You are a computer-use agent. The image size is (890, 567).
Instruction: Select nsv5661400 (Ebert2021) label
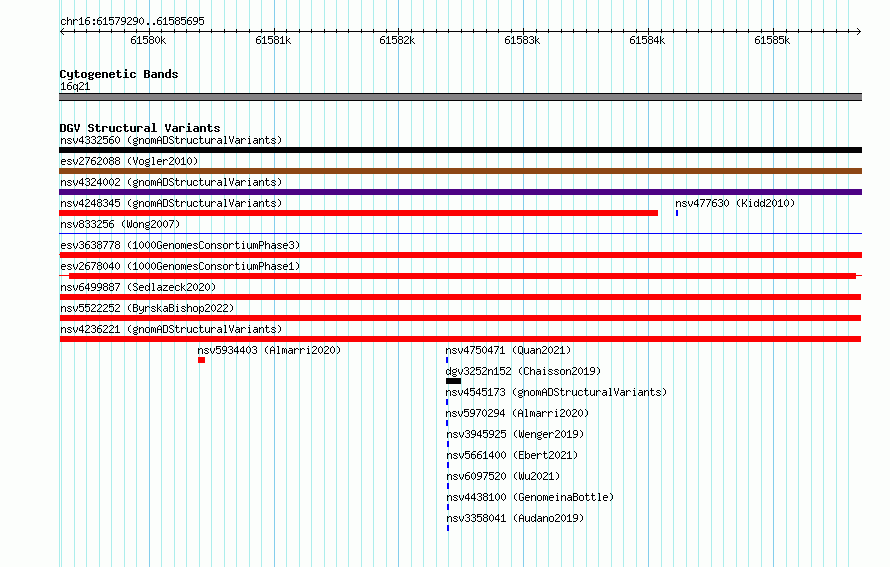click(512, 455)
